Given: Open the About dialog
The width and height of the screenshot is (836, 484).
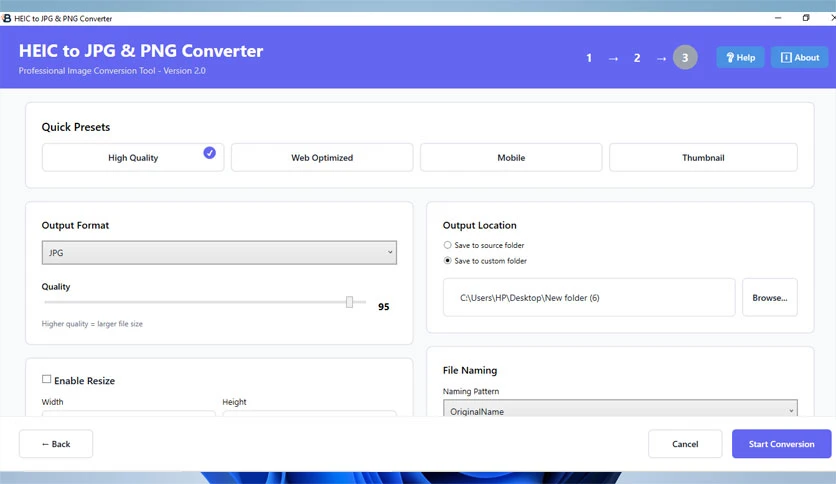Looking at the screenshot, I should [x=799, y=58].
